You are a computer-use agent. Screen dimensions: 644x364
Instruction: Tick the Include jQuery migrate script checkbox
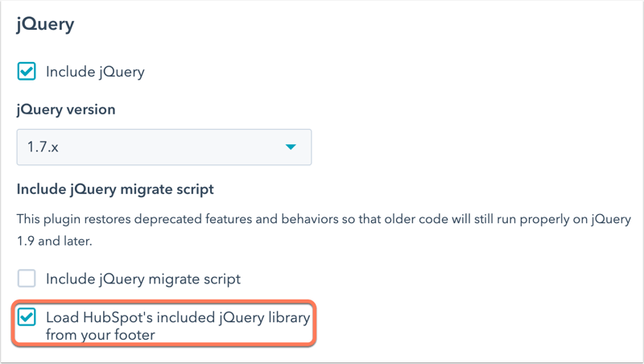click(x=27, y=279)
